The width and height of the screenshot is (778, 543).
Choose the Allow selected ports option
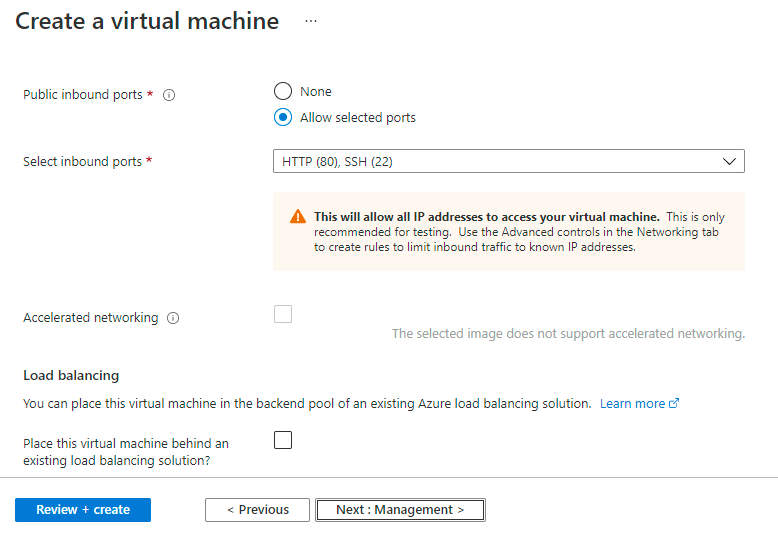283,117
